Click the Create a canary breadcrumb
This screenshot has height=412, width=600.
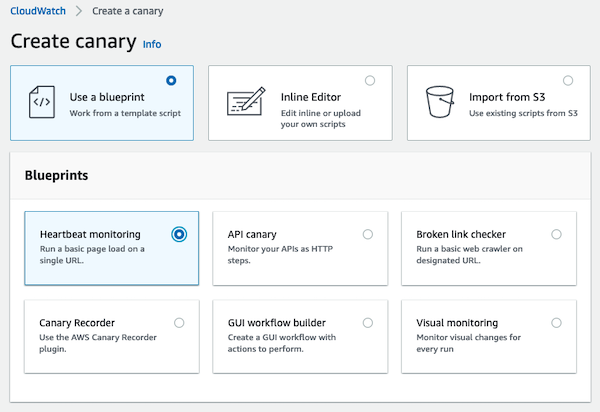[128, 11]
